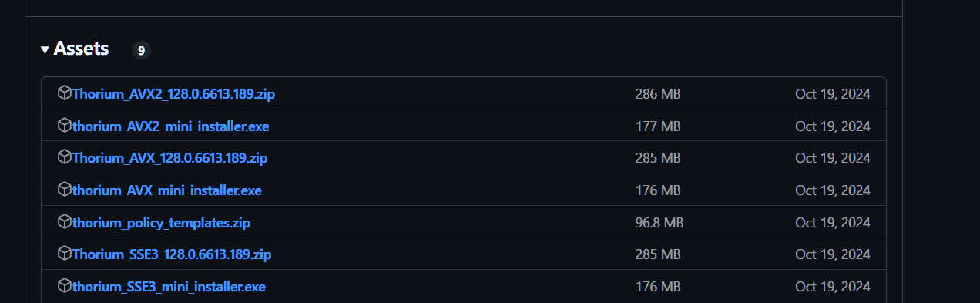Download thorium_AVX2_mini_installer.exe

[171, 126]
